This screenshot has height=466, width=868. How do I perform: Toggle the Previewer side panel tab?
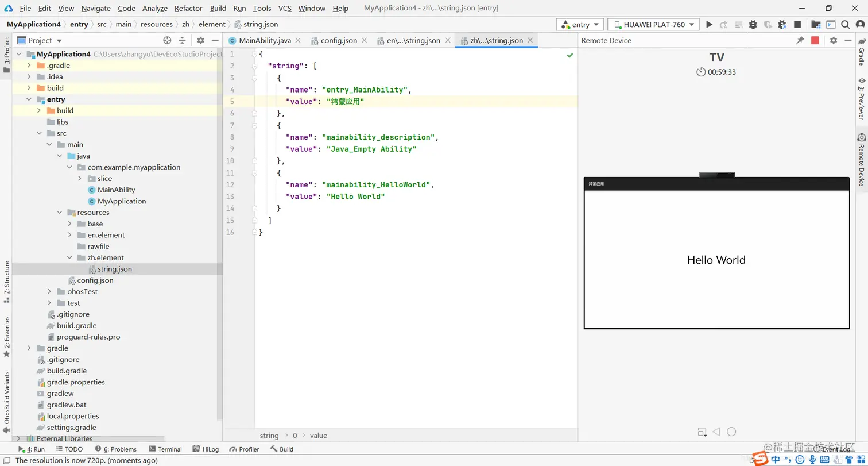point(861,98)
